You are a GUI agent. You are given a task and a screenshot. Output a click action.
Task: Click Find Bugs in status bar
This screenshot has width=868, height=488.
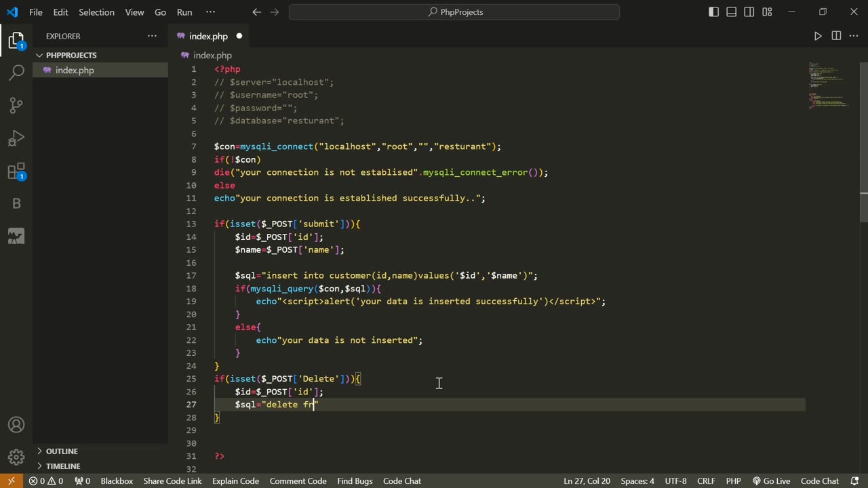355,481
